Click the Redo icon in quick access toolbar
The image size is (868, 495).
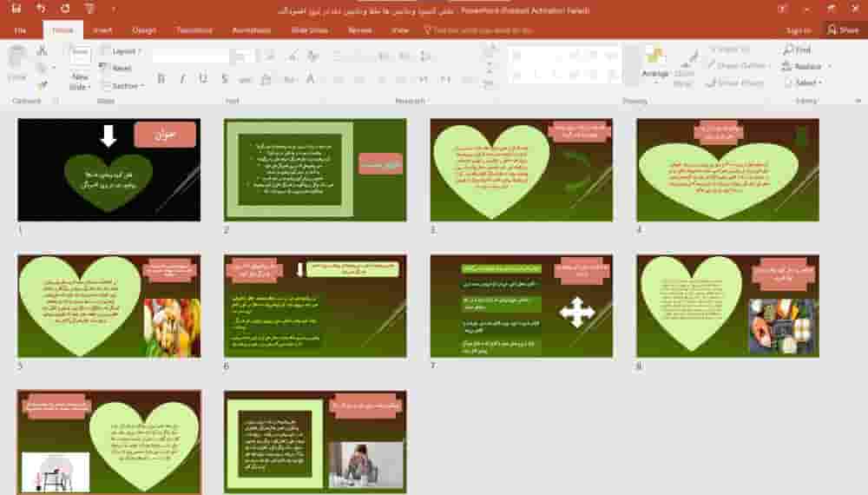point(65,9)
